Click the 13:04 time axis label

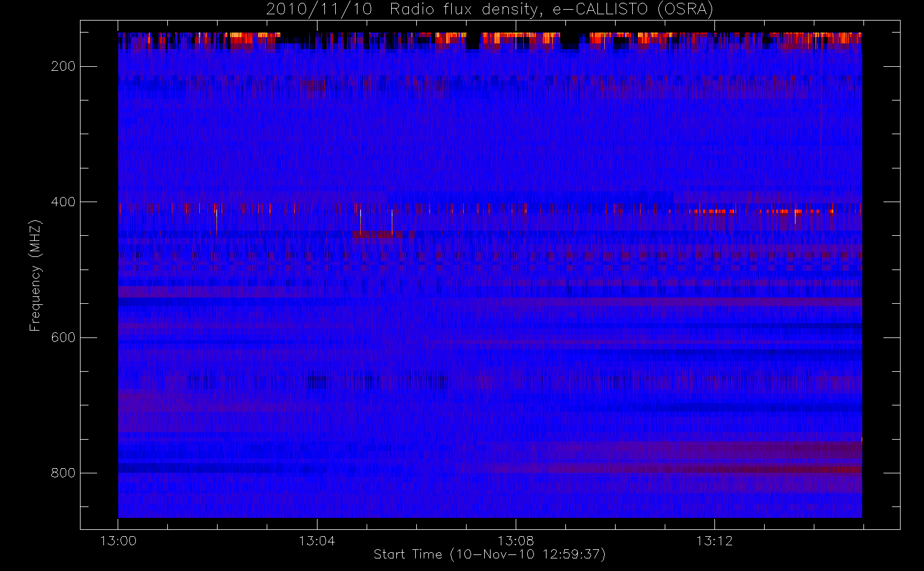317,541
